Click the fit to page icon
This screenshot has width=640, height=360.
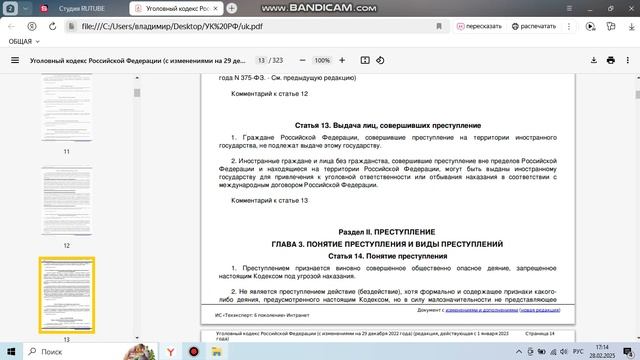pos(365,60)
